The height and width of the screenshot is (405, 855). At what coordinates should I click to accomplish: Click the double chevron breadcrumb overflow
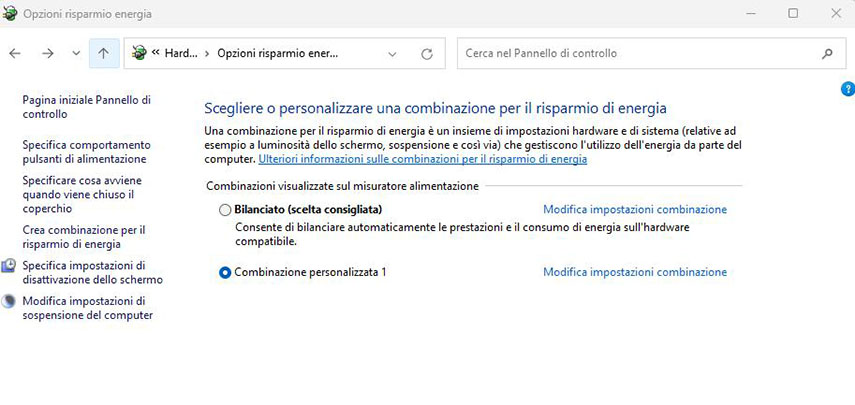tap(155, 53)
